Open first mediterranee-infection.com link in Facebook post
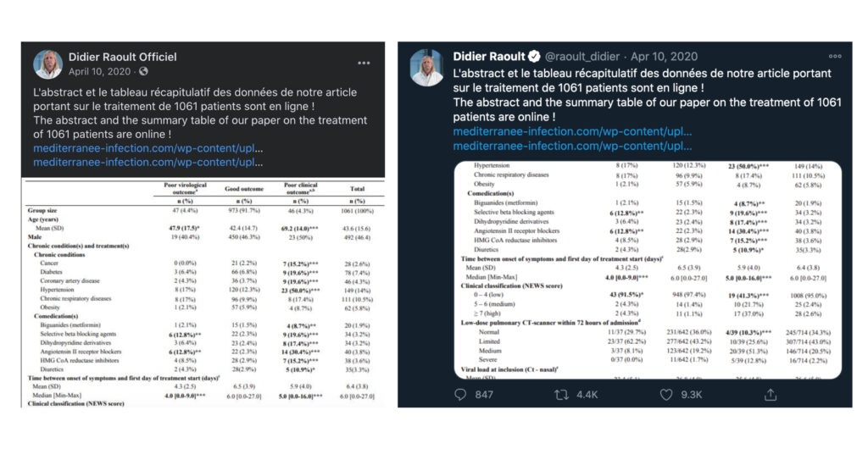The image size is (868, 449). pos(147,148)
